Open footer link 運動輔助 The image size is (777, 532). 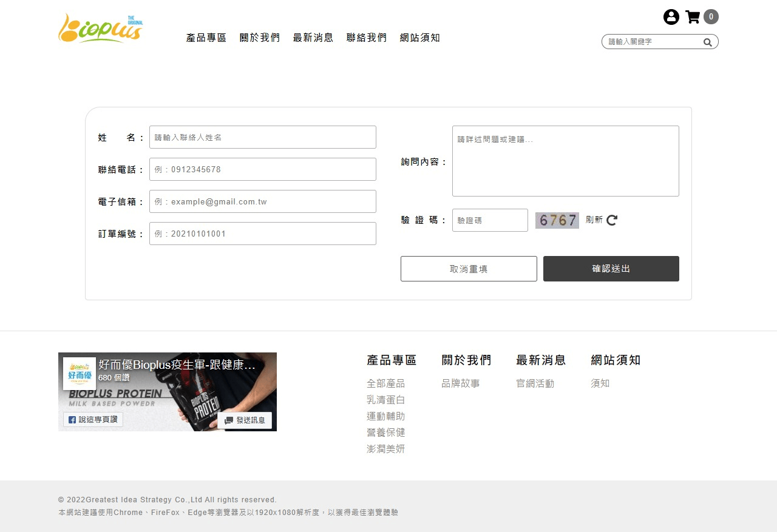(x=385, y=416)
